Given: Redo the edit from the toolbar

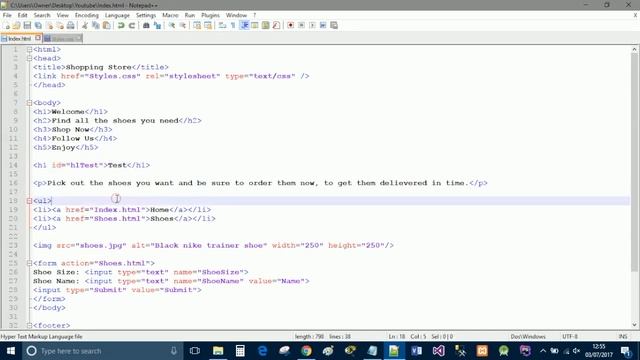Looking at the screenshot, I should [x=132, y=25].
